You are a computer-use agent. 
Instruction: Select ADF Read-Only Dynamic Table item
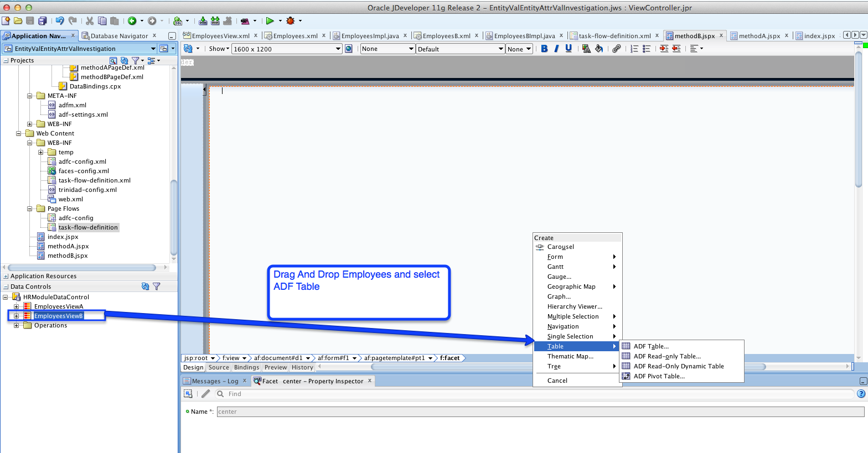point(681,366)
